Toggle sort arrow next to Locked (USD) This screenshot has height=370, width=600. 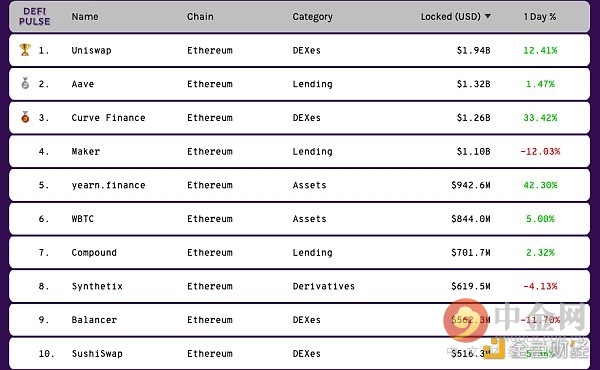(488, 16)
